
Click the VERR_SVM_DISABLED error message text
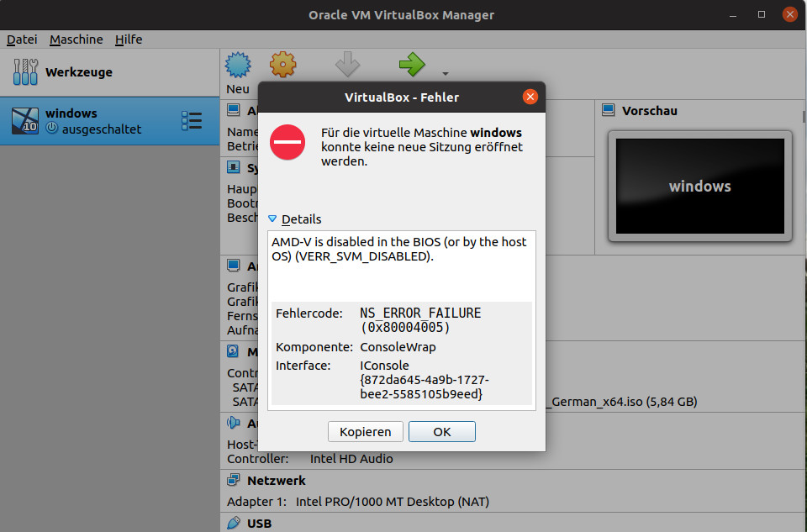coord(398,249)
